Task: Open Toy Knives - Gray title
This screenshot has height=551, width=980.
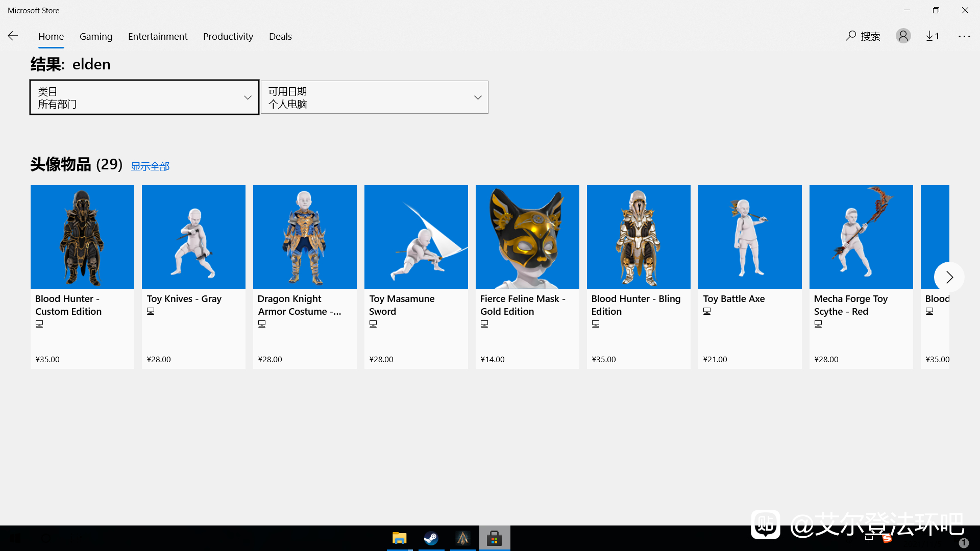Action: point(184,298)
